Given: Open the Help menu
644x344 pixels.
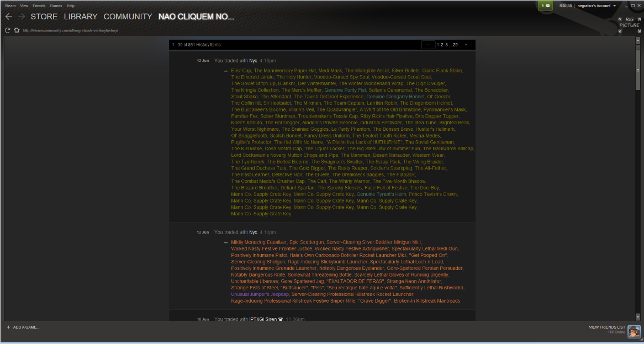Looking at the screenshot, I should 71,6.
